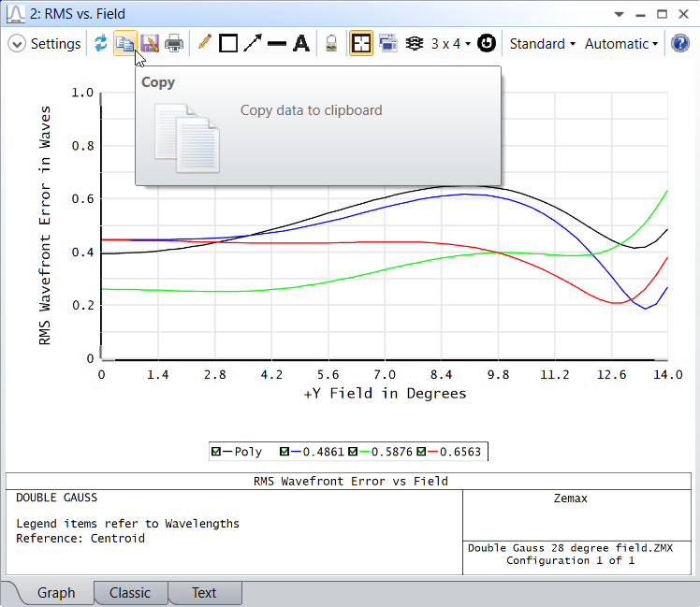Click the lock window padlock icon

330,44
